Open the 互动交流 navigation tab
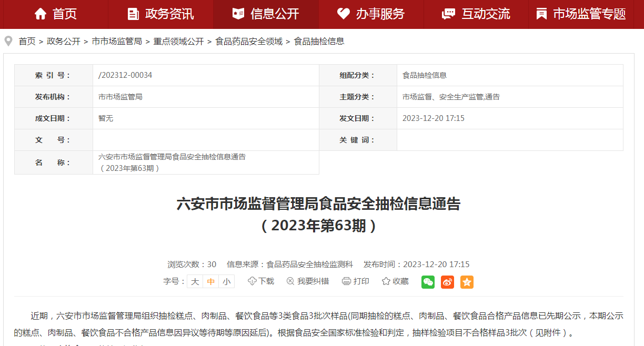Image resolution: width=644 pixels, height=346 pixels. (476, 14)
